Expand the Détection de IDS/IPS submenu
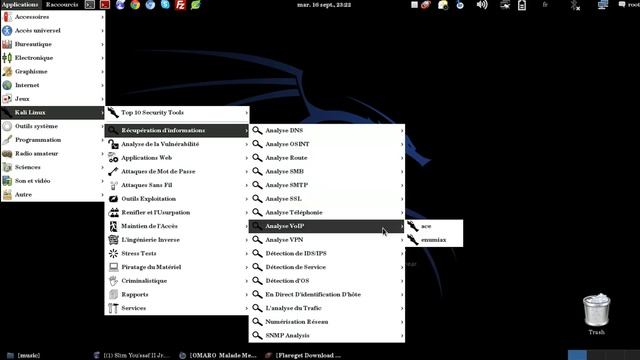 tap(327, 253)
